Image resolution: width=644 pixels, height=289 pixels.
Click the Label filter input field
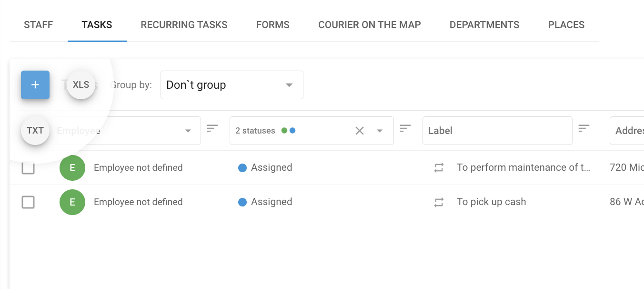(x=497, y=131)
